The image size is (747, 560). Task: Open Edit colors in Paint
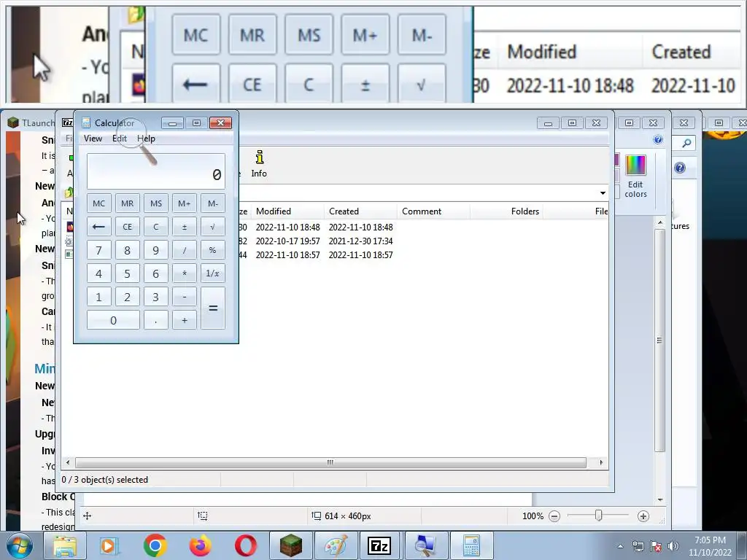click(635, 176)
